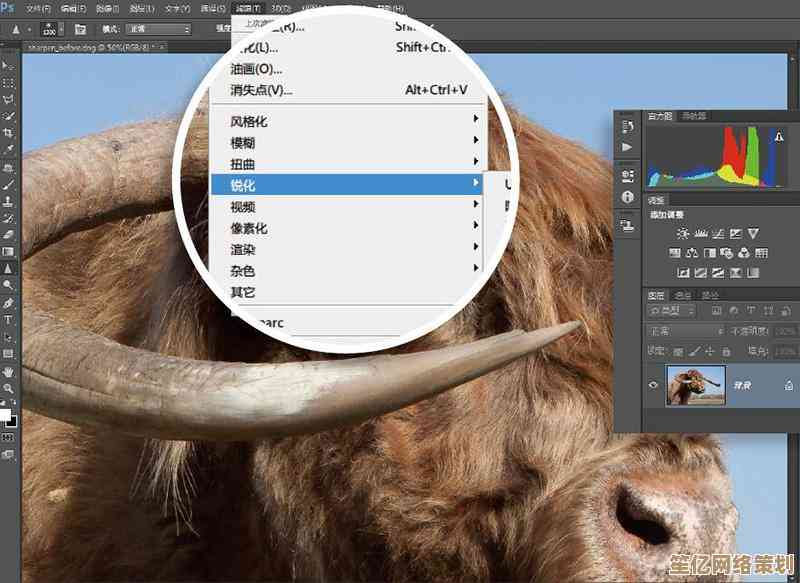Toggle lock all button in Layers panel
The height and width of the screenshot is (583, 800).
(x=725, y=351)
